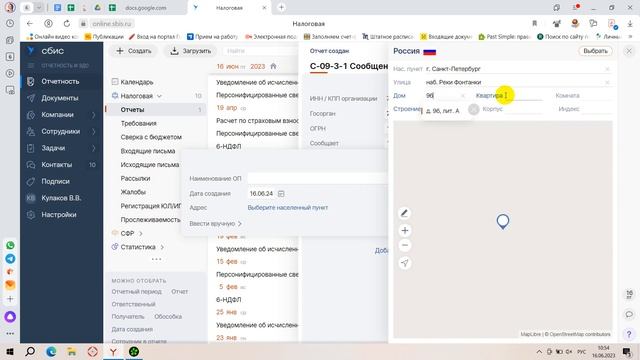The height and width of the screenshot is (360, 640).
Task: Open Контакты in the sidebar
Action: click(x=56, y=164)
